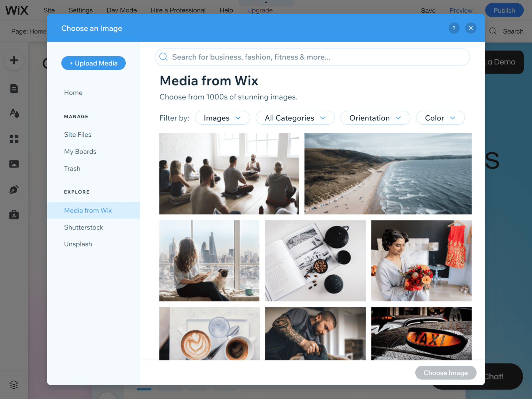
Task: Open the Media image icon in sidebar
Action: [x=14, y=164]
